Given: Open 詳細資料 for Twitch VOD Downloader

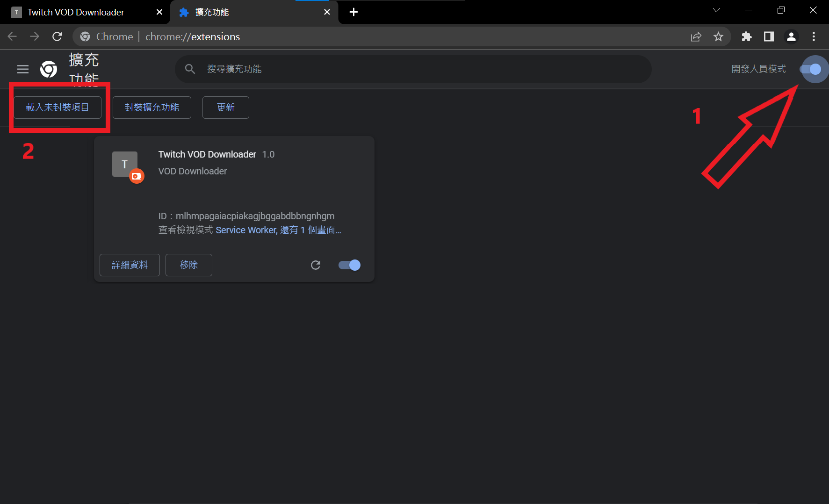Looking at the screenshot, I should point(130,265).
